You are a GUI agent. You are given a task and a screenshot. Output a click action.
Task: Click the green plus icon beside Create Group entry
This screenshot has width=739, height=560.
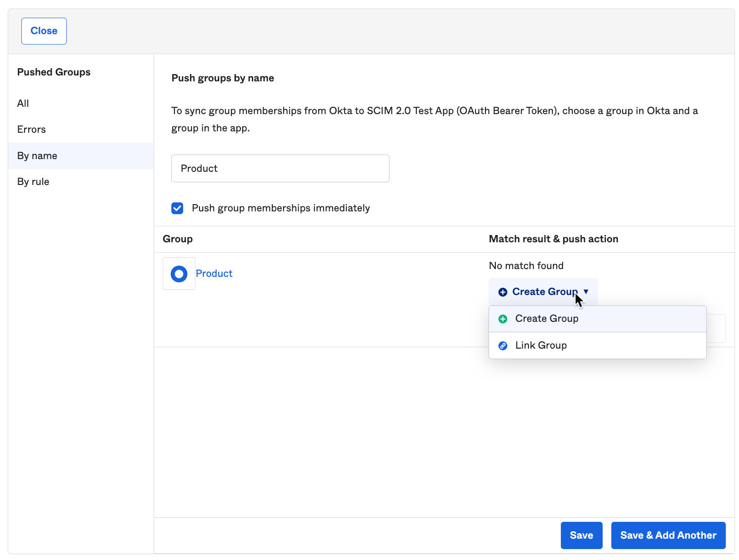[x=503, y=319]
